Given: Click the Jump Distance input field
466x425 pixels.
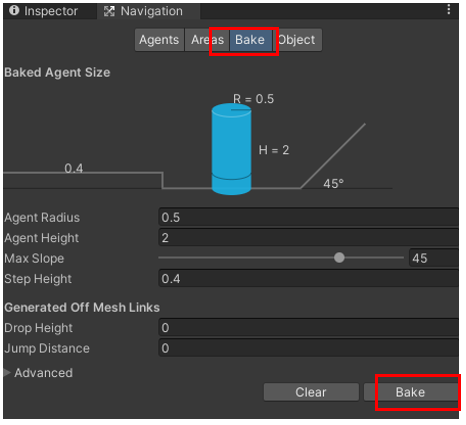Looking at the screenshot, I should pos(309,348).
